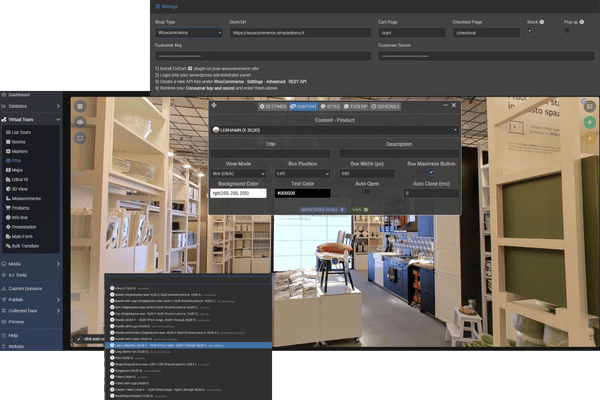Image resolution: width=600 pixels, height=400 pixels.
Task: Open List Tours in the sidebar
Action: (21, 132)
